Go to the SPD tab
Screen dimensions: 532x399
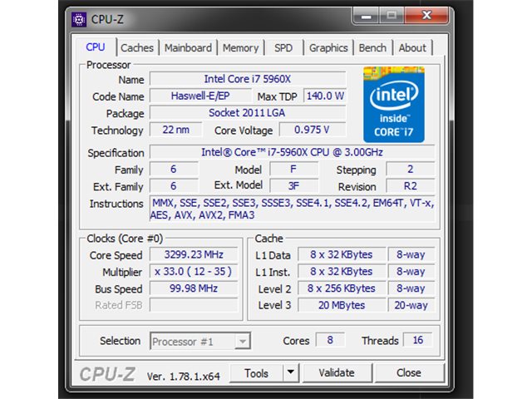[283, 48]
